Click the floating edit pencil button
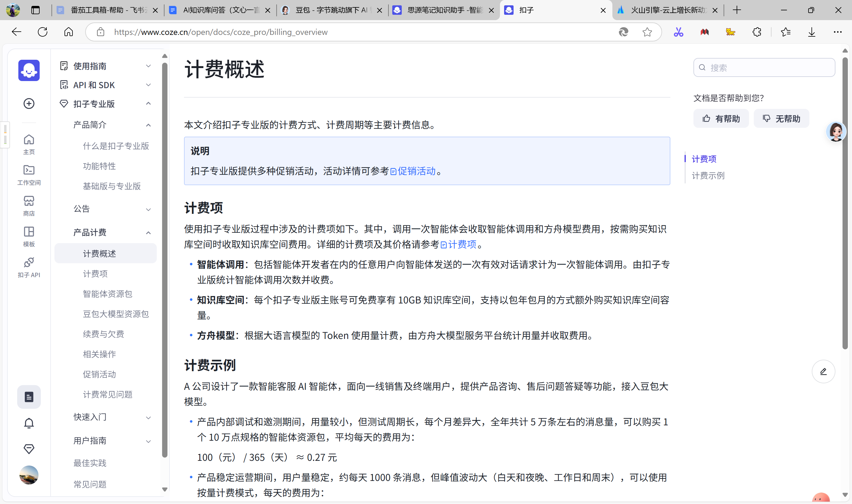 point(823,371)
